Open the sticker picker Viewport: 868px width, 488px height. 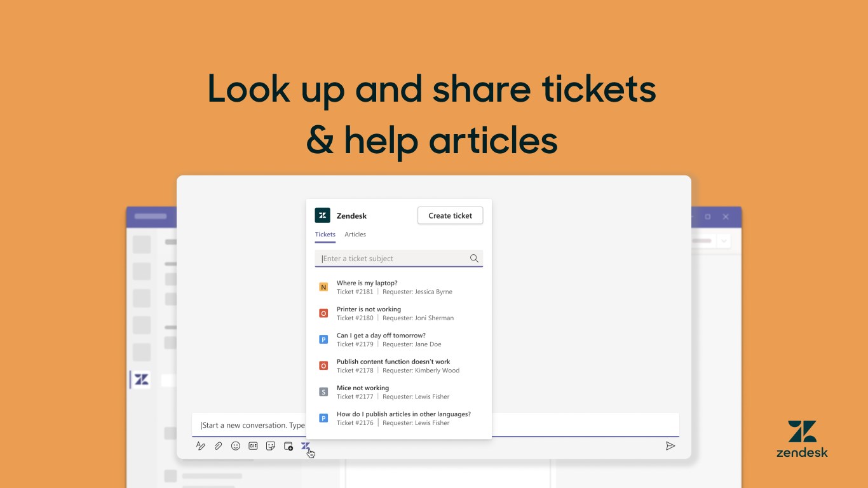coord(271,446)
